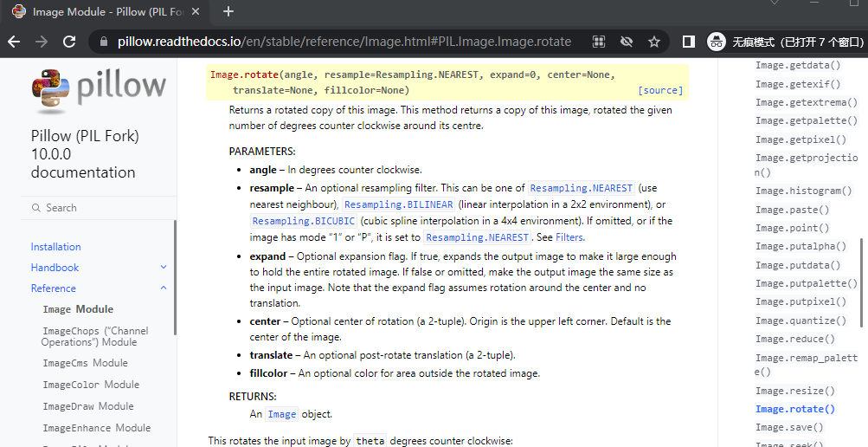Select ImageDraw Module in the sidebar

88,406
